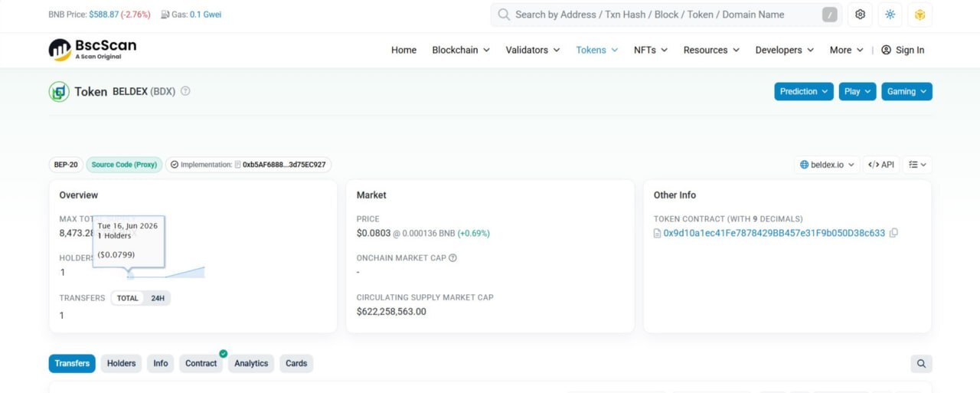Click the 0.1 Gwei gas link
Image resolution: width=980 pixels, height=393 pixels.
pos(206,15)
